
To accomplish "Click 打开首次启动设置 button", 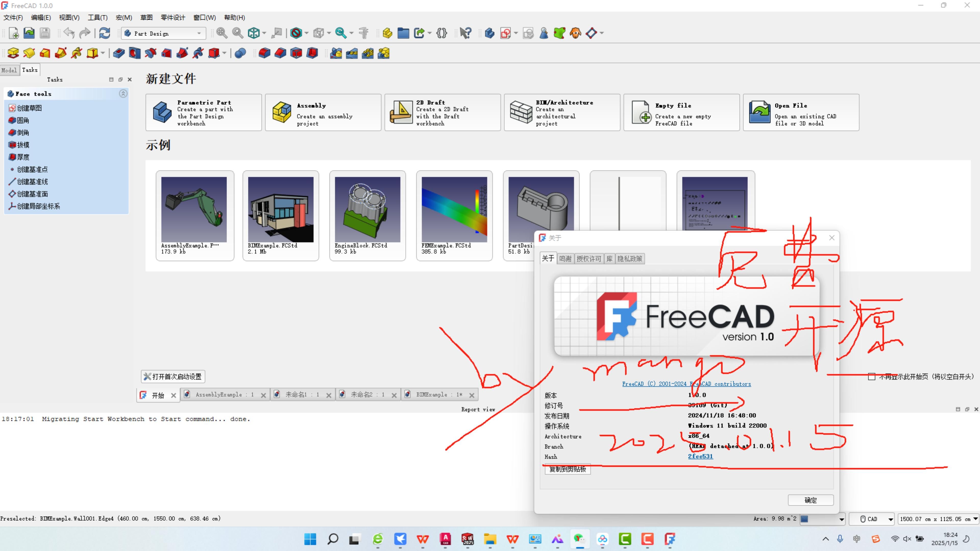I will pos(173,377).
